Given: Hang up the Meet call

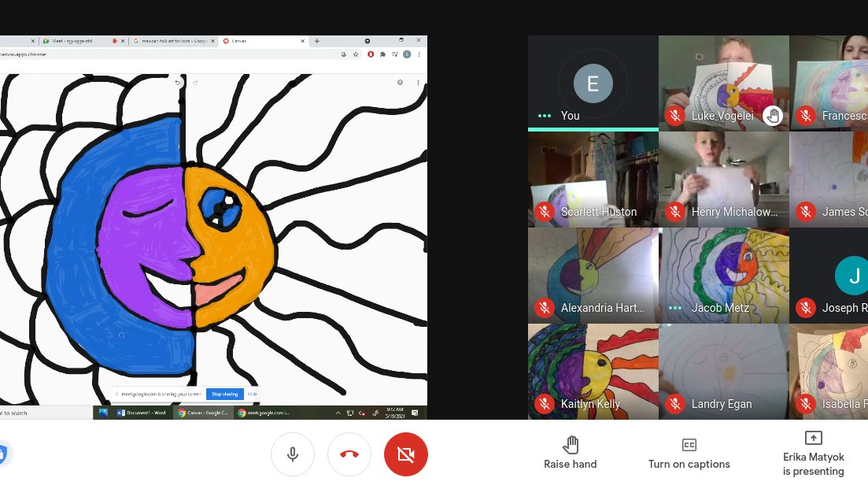Looking at the screenshot, I should pyautogui.click(x=349, y=454).
